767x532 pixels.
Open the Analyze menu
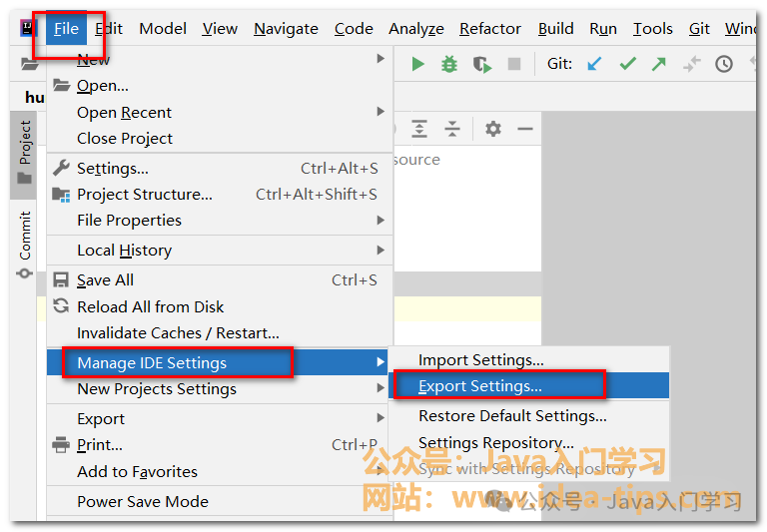(x=416, y=29)
